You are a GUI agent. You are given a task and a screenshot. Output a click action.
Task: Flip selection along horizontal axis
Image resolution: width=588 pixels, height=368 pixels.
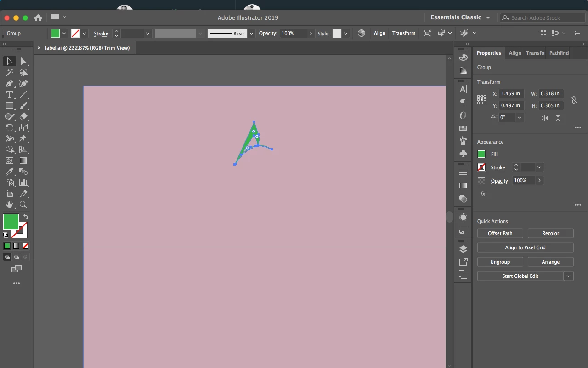pyautogui.click(x=544, y=118)
